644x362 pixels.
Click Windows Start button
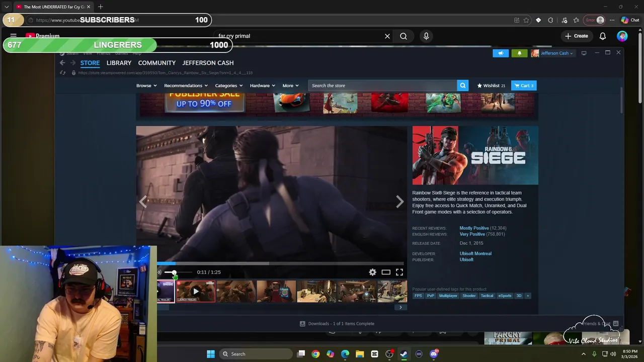pos(211,354)
